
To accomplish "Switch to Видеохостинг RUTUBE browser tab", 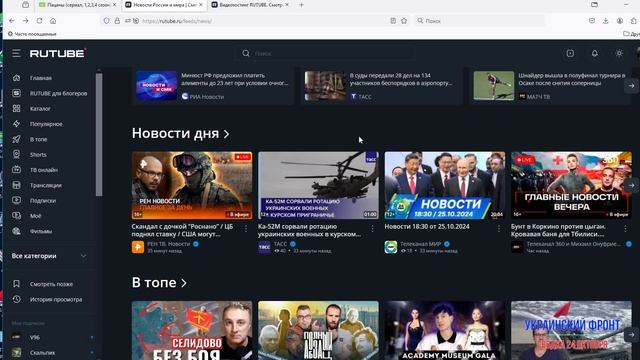I will (x=250, y=5).
